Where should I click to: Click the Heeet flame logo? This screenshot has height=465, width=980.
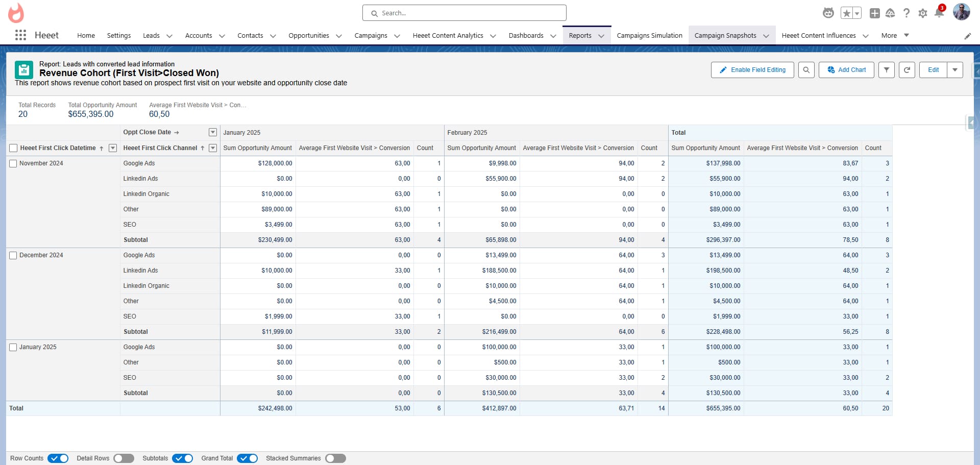[16, 13]
